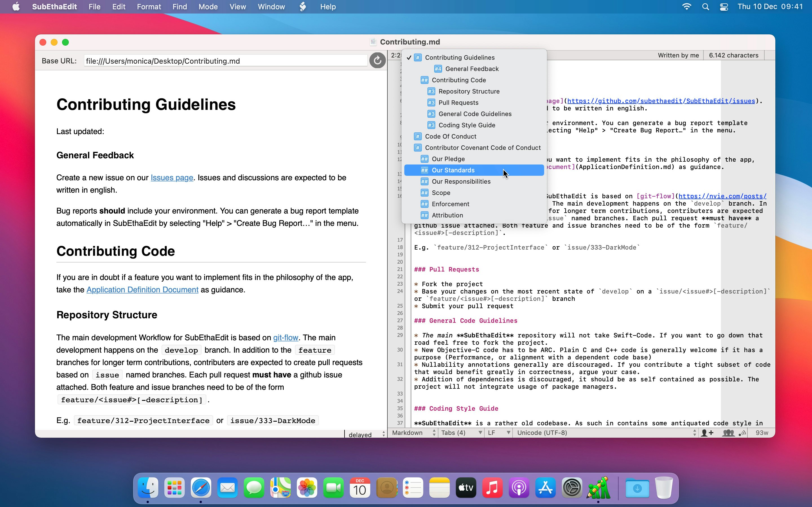812x507 pixels.
Task: Open the Application Definition Document link
Action: (142, 290)
